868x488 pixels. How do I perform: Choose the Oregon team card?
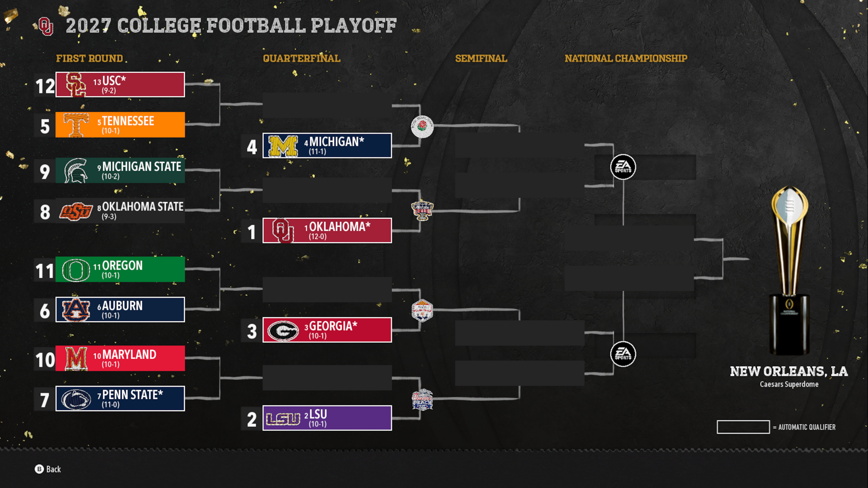tap(120, 269)
